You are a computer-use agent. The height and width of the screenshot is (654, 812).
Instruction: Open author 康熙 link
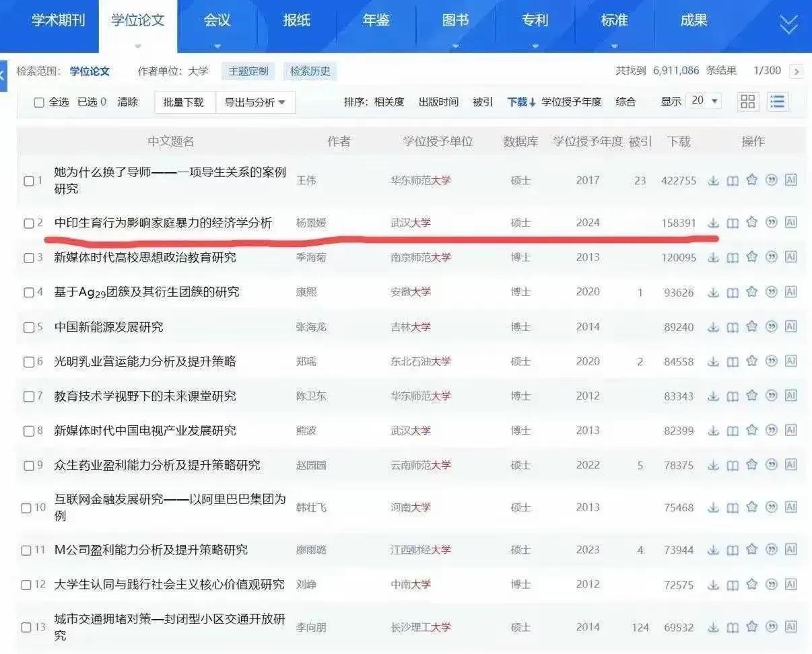click(306, 292)
